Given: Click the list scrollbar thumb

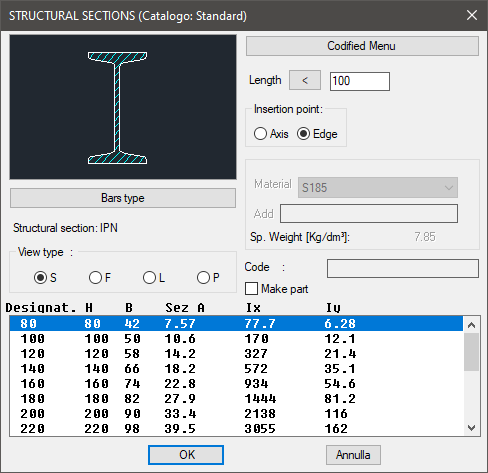Looking at the screenshot, I should [x=471, y=352].
